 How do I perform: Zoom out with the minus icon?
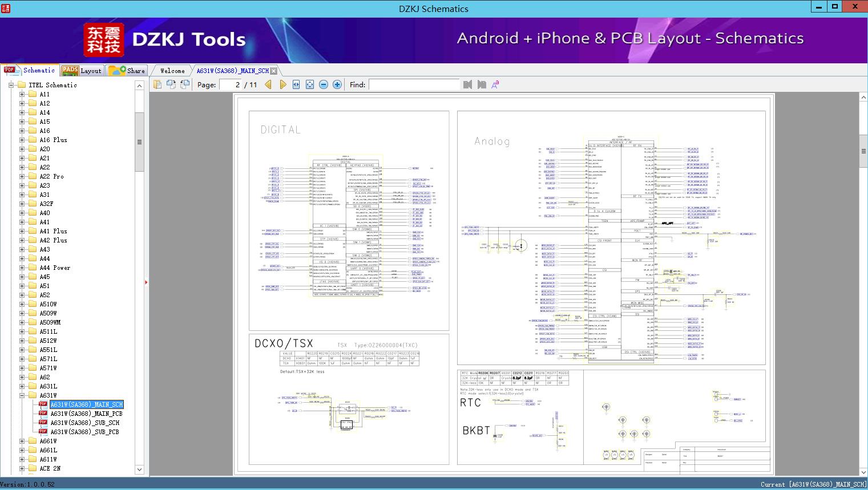pyautogui.click(x=324, y=84)
